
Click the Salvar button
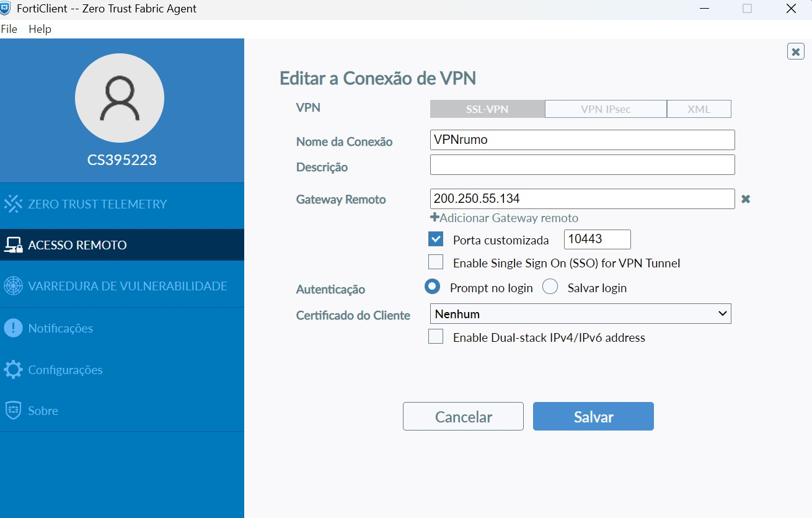pos(593,416)
